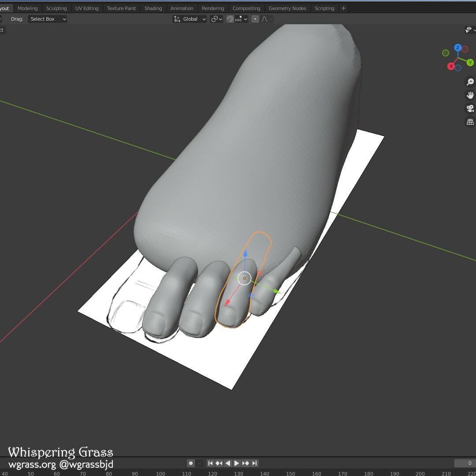Screen dimensions: 476x476
Task: Click the green Y move gizmo arrow
Action: click(277, 292)
